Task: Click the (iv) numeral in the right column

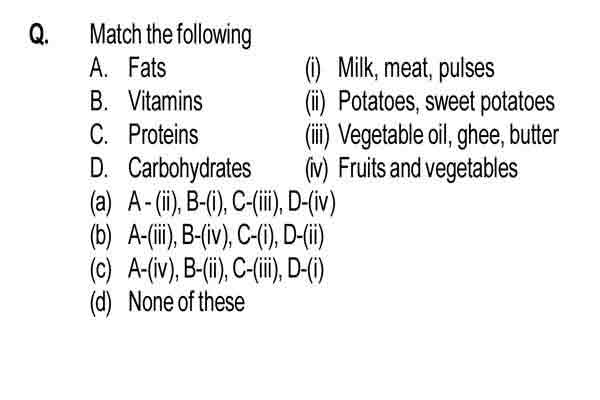Action: coord(316,169)
